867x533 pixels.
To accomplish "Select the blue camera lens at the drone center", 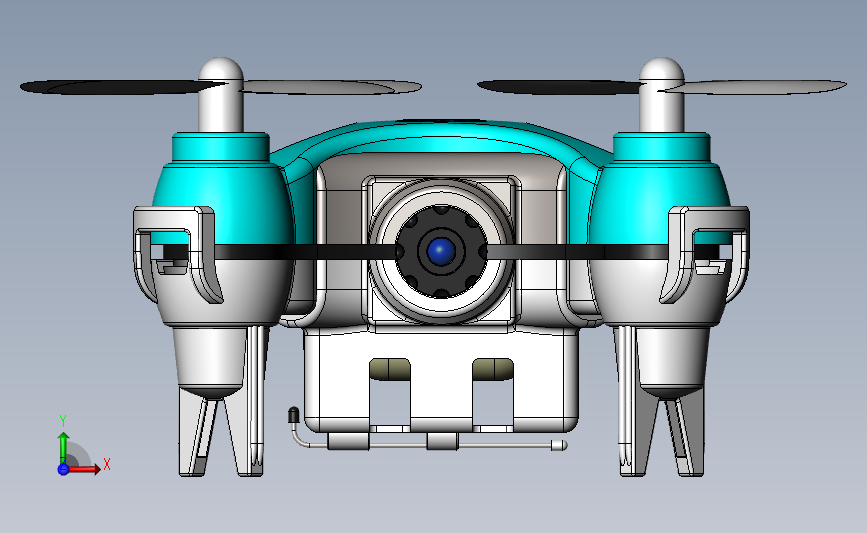I will [441, 252].
